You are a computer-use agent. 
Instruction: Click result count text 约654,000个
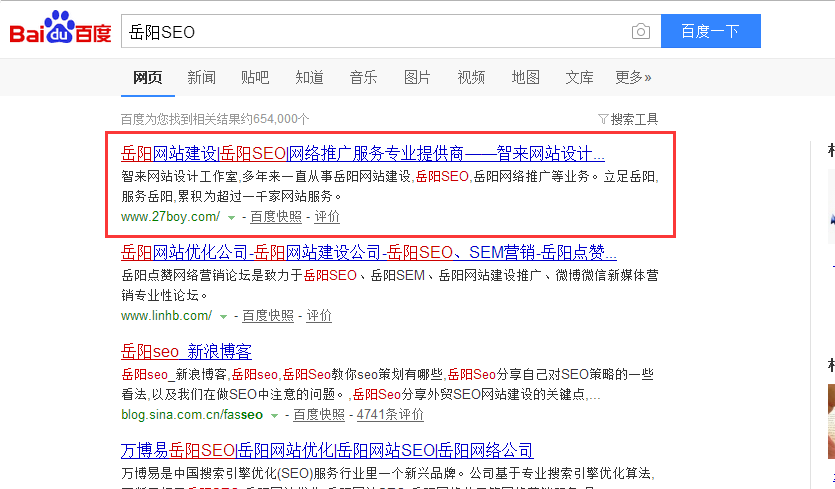pos(274,119)
